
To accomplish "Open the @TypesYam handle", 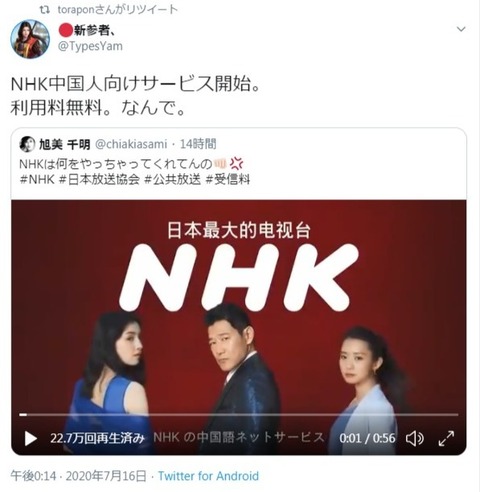I will [90, 46].
